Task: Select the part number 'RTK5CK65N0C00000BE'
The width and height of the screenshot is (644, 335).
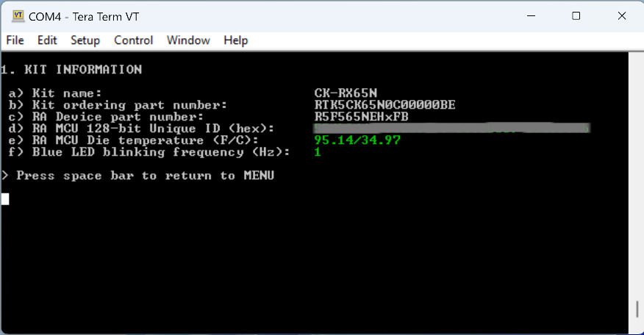Action: point(384,104)
